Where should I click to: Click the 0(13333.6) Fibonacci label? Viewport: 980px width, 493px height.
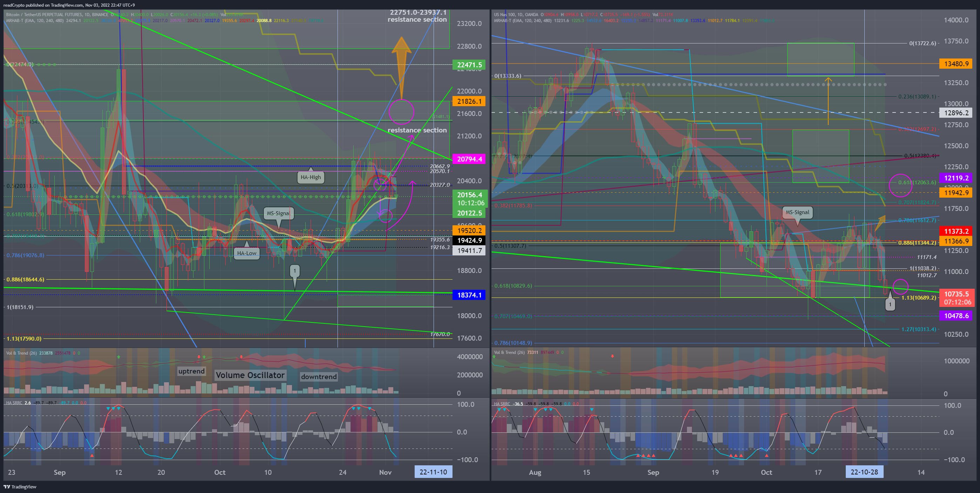point(508,76)
